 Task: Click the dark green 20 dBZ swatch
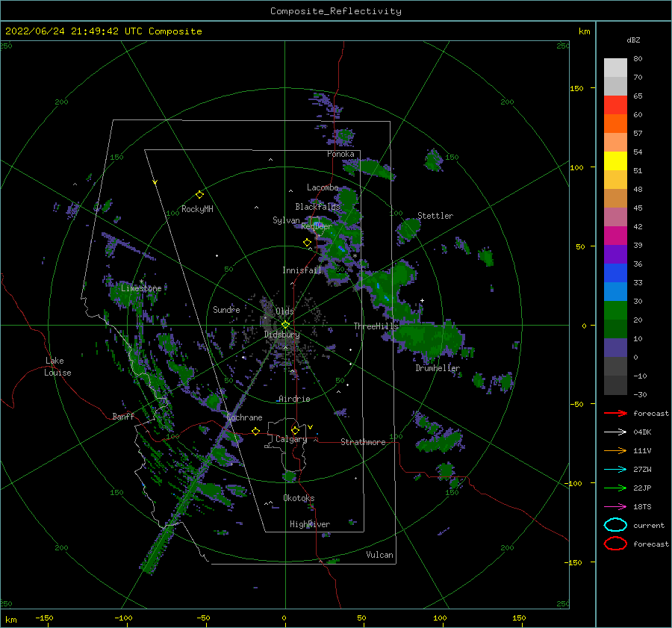(x=615, y=329)
